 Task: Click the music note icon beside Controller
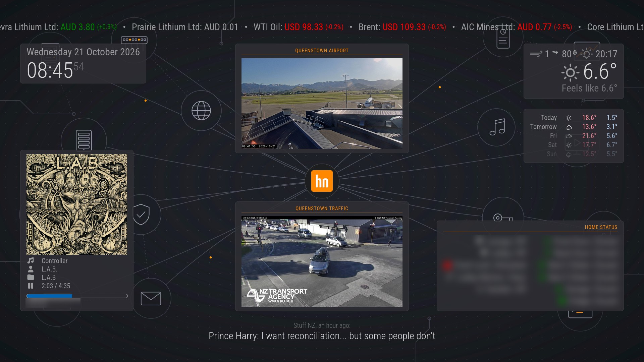pyautogui.click(x=31, y=260)
